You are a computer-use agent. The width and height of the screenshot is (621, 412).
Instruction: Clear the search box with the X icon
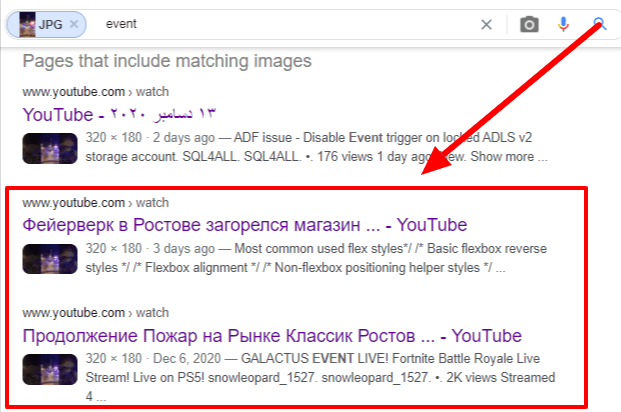(486, 25)
